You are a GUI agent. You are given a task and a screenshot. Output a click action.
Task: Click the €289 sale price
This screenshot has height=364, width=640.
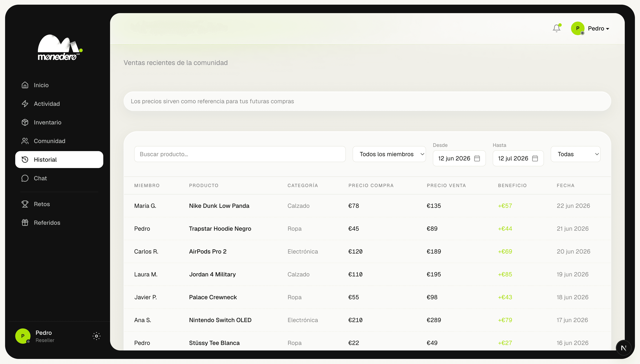[x=434, y=320]
